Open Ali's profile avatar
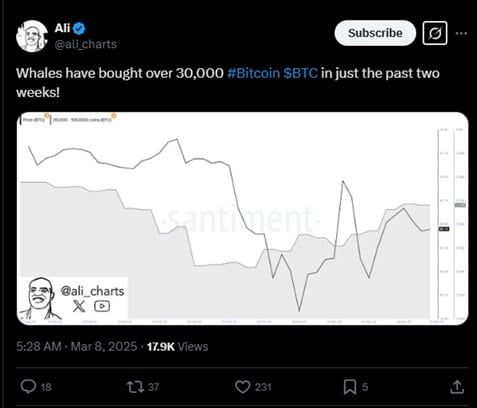 tap(32, 36)
